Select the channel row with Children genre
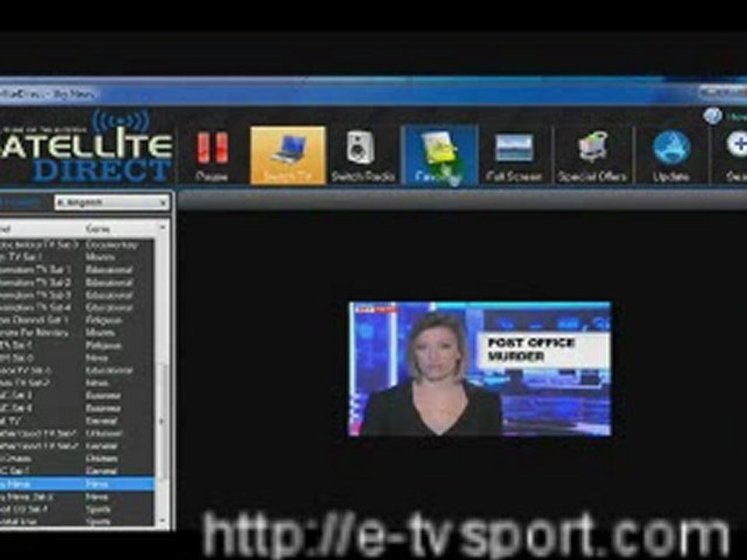The width and height of the screenshot is (747, 560). [76, 459]
